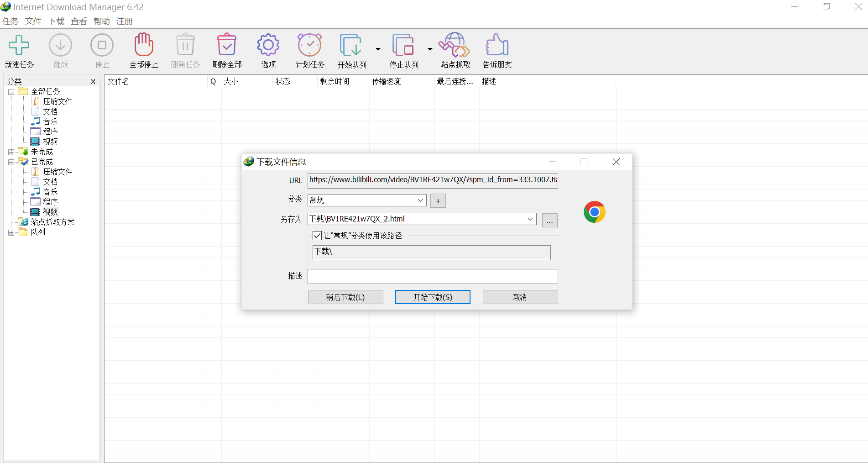
Task: Click the 停止 stop download icon
Action: click(101, 50)
